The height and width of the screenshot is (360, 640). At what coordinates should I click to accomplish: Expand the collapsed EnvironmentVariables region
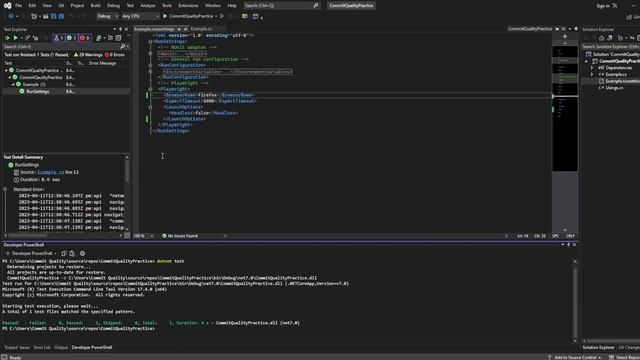[x=150, y=71]
